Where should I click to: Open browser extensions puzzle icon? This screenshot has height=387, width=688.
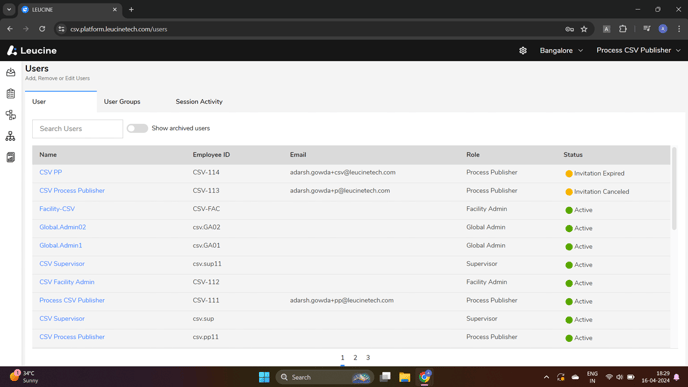[x=623, y=29]
